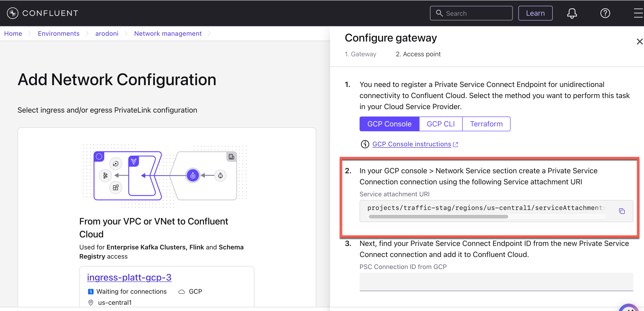The image size is (644, 311).
Task: Click the Service attachment URI horizontal scrollbar
Action: tap(438, 217)
